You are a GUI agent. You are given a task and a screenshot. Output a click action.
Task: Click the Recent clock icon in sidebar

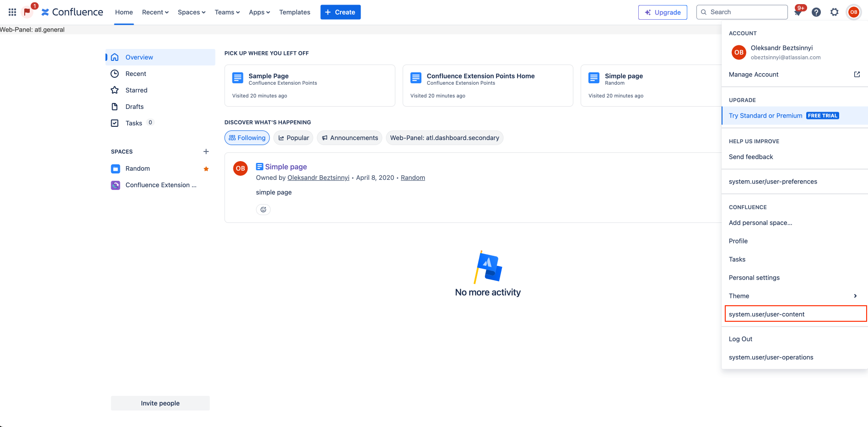click(115, 74)
